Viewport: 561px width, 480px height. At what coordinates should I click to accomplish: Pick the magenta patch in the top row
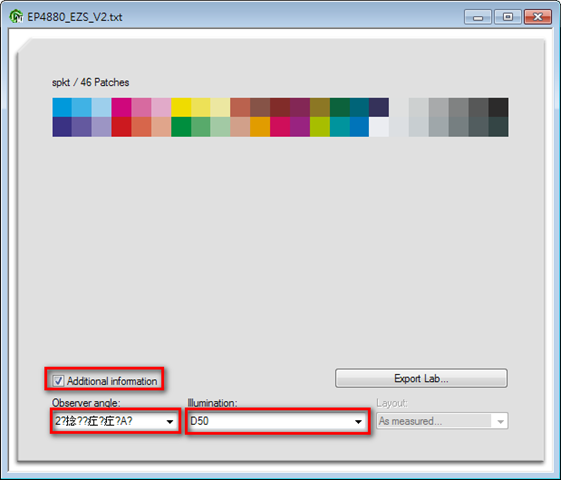point(121,107)
